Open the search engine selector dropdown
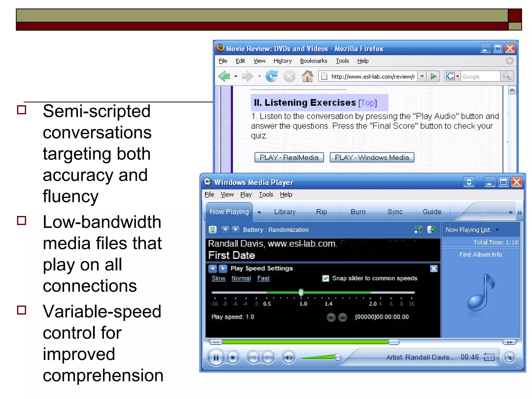Screen dimensions: 532x399 (458, 76)
